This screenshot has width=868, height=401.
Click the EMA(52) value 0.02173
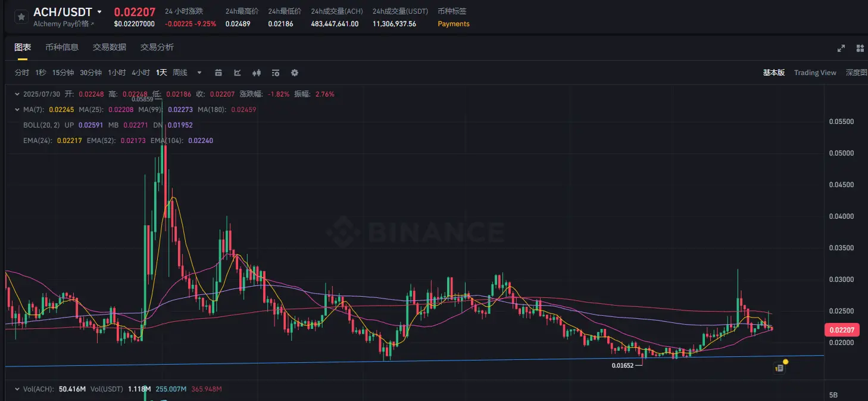point(132,141)
